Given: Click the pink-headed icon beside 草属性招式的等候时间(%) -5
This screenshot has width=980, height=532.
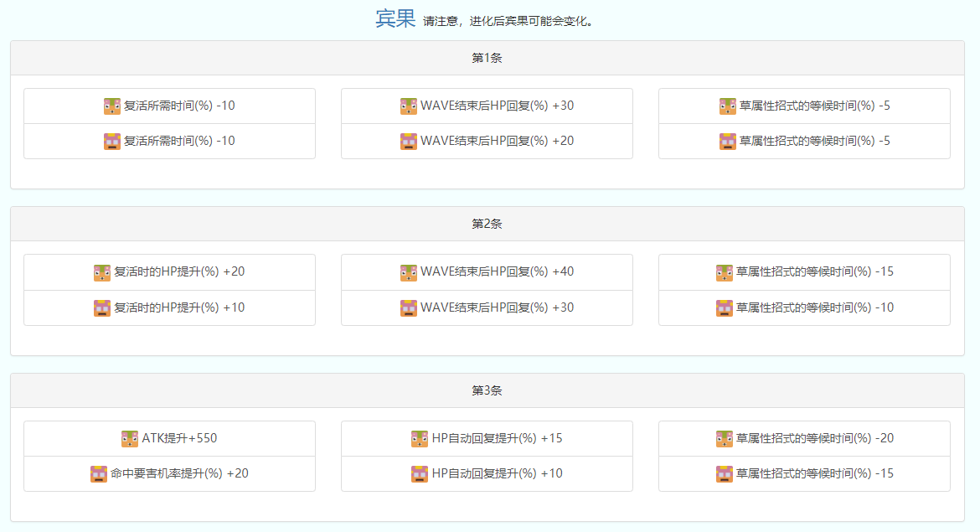Looking at the screenshot, I should [x=728, y=142].
